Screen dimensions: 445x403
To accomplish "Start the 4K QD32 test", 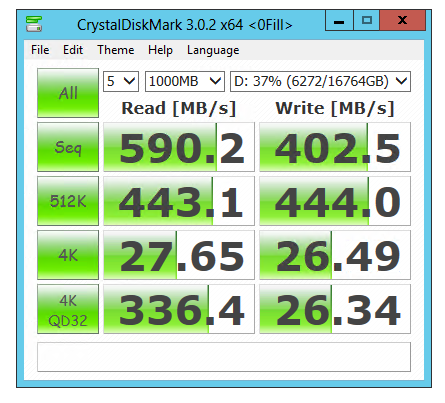I will tap(68, 309).
